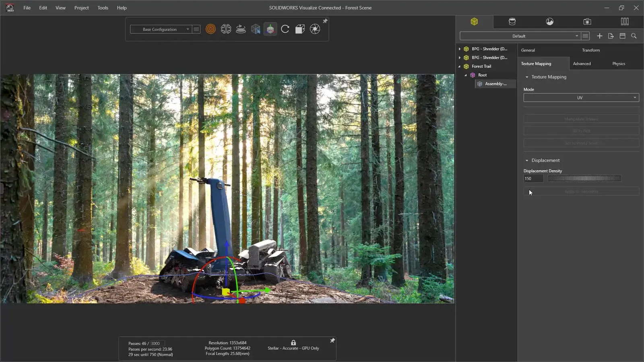The height and width of the screenshot is (362, 644).
Task: Collapse the Displacement section
Action: coord(527,160)
